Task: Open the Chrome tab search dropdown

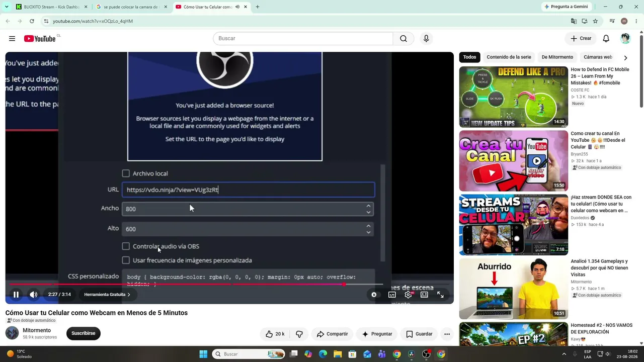Action: pyautogui.click(x=7, y=7)
